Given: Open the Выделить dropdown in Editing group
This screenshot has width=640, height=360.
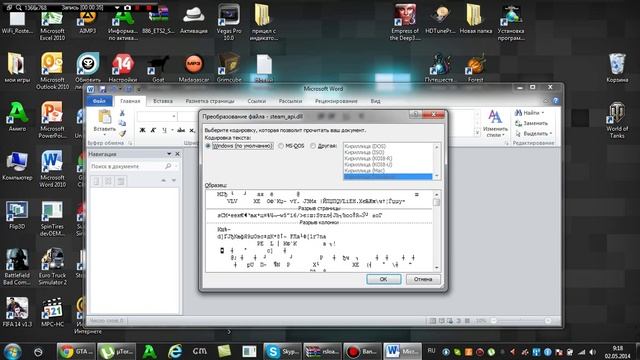Looking at the screenshot, I should (x=551, y=133).
